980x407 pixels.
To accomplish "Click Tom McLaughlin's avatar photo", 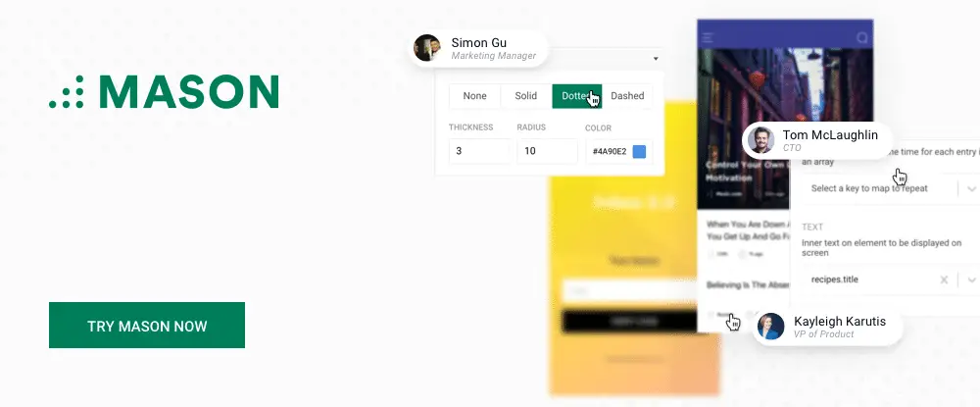I will click(760, 140).
